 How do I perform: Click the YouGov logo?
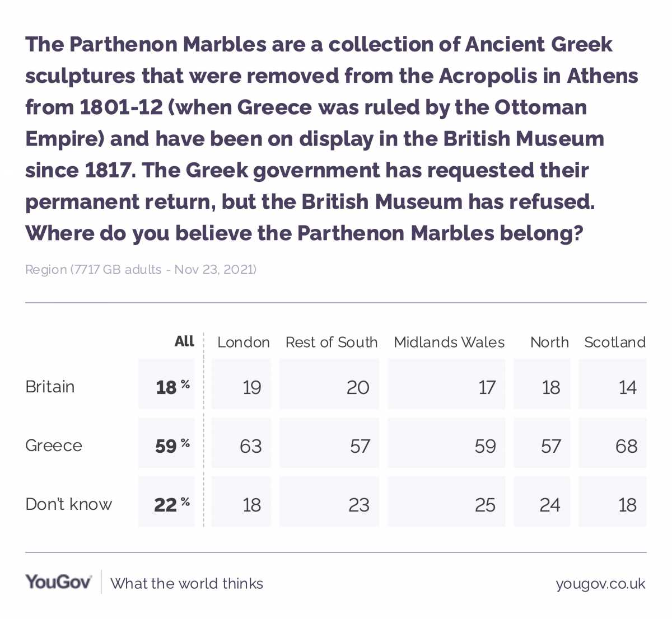point(58,582)
